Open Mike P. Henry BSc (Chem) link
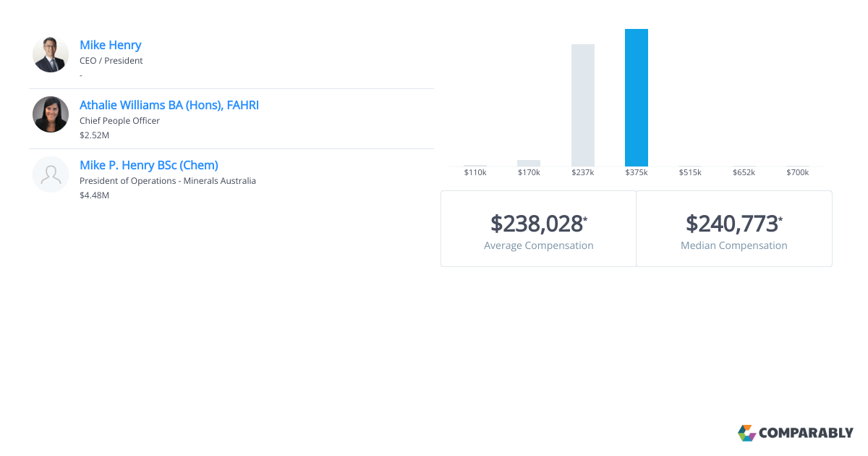868x456 pixels. point(148,165)
